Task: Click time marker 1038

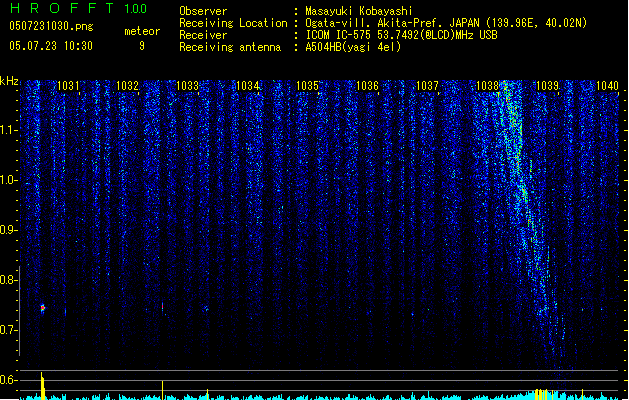Action: coord(487,86)
